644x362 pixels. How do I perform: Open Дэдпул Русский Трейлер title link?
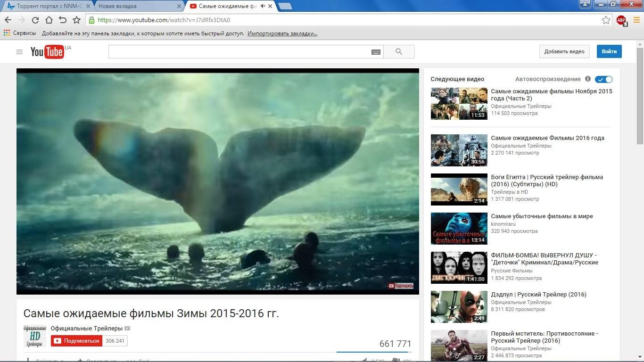click(x=538, y=295)
